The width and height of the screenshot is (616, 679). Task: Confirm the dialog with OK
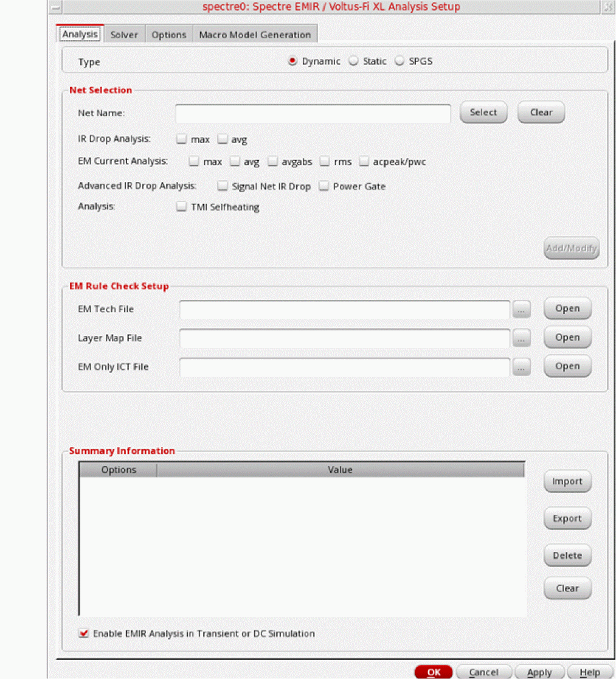(434, 672)
